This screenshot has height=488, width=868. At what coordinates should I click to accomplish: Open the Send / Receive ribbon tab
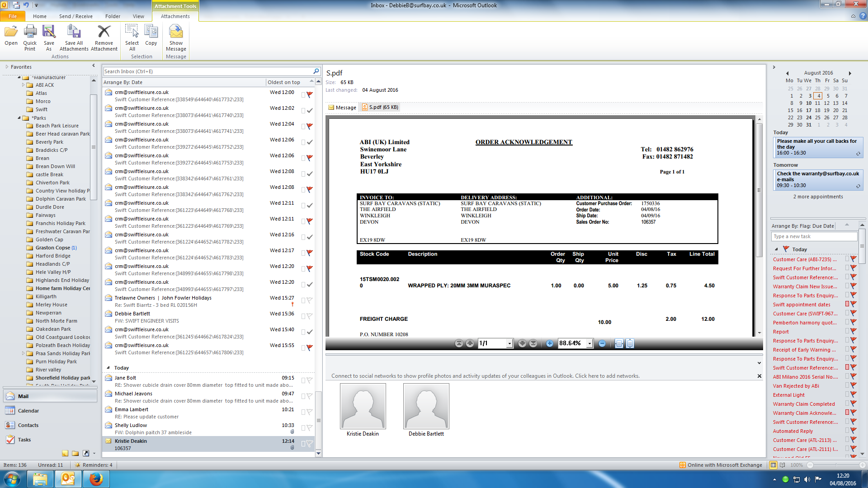click(75, 16)
